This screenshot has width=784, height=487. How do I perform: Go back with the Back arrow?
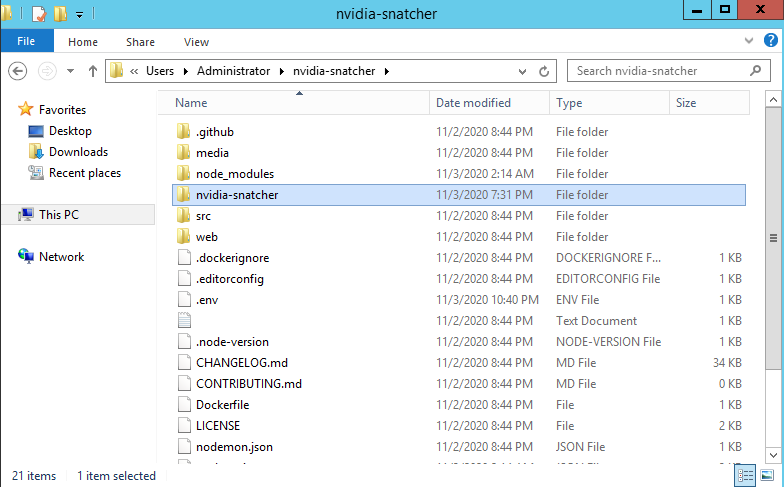coord(18,71)
